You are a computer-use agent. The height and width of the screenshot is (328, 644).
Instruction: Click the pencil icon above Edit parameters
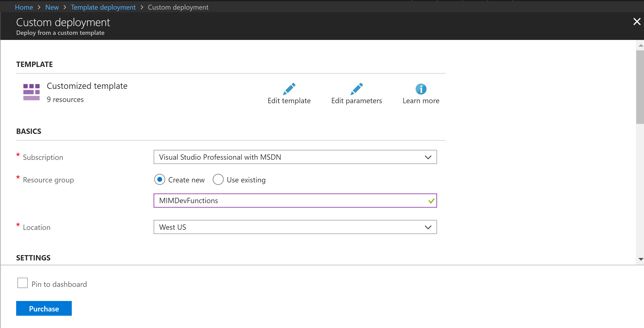(x=356, y=89)
